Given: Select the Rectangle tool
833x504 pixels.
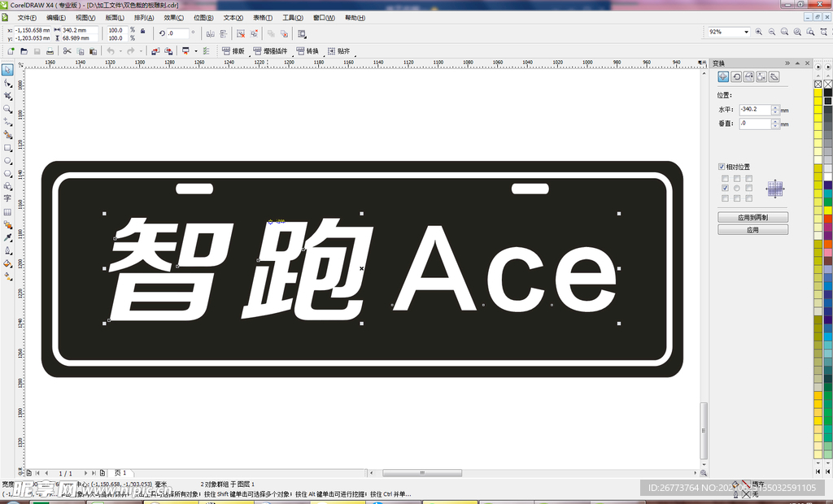Looking at the screenshot, I should 7,148.
